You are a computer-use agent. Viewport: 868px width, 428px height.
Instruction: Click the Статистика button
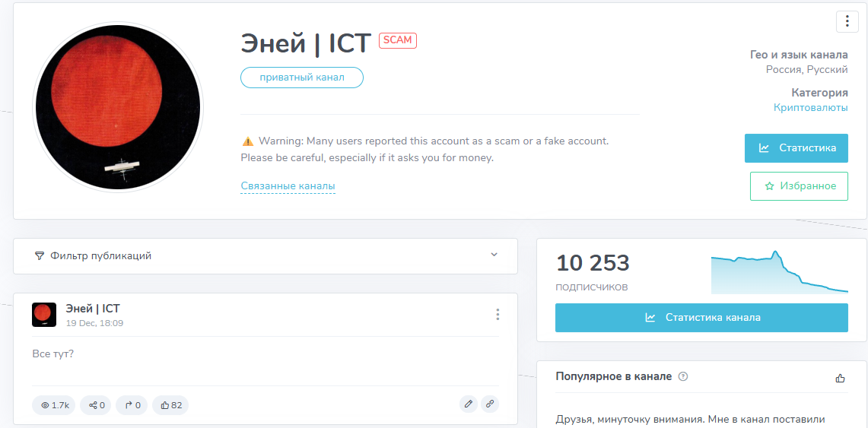(x=796, y=148)
